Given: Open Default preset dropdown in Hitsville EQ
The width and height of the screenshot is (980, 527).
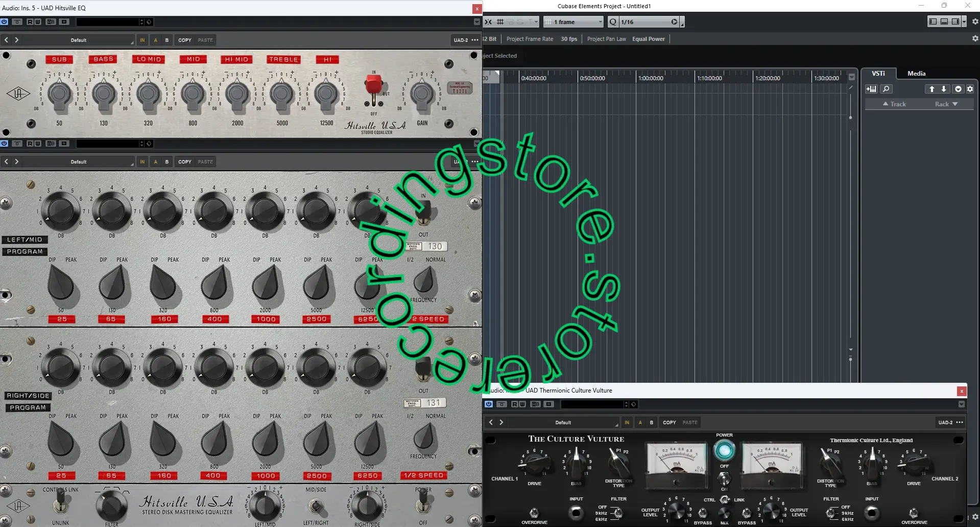Looking at the screenshot, I should tap(79, 40).
